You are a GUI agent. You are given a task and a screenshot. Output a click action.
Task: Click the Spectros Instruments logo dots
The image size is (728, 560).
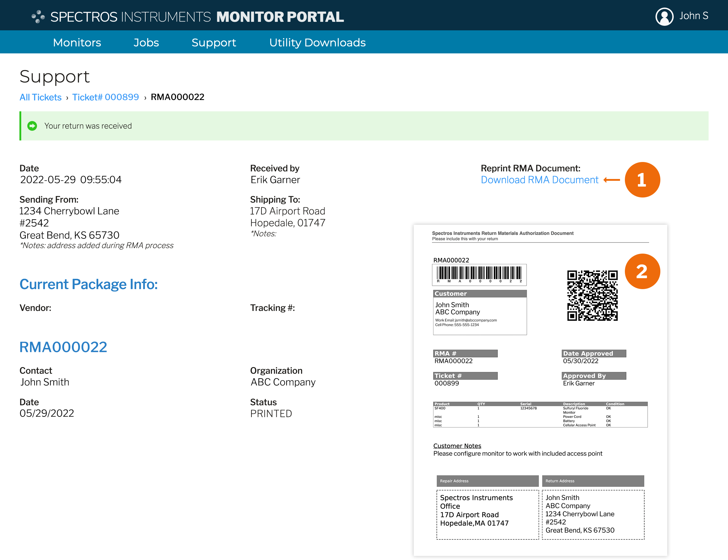(38, 16)
